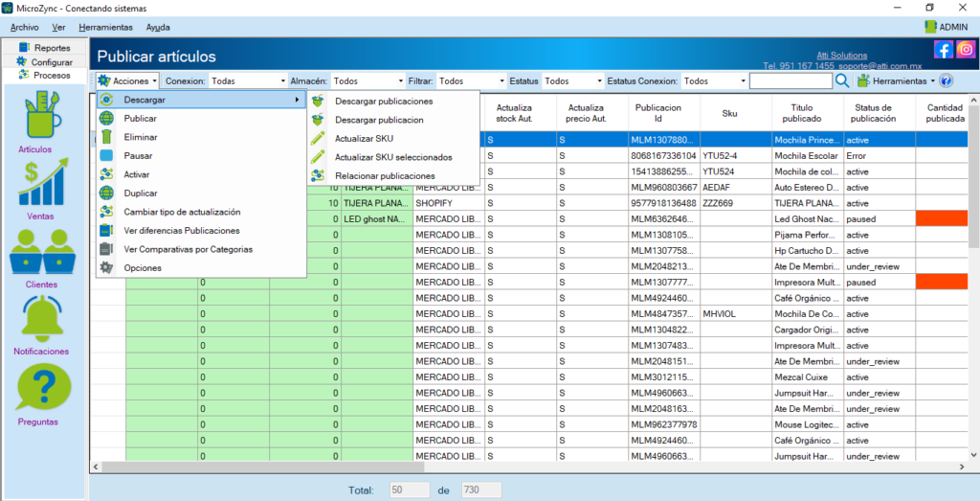Select the SHOPIFY connection cell
Image resolution: width=980 pixels, height=501 pixels.
click(x=449, y=203)
